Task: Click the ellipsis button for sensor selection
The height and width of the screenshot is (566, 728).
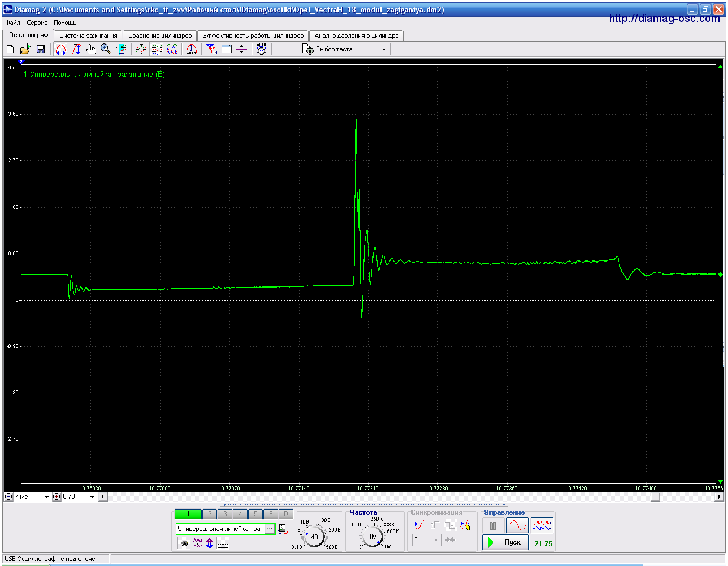Action: click(270, 529)
